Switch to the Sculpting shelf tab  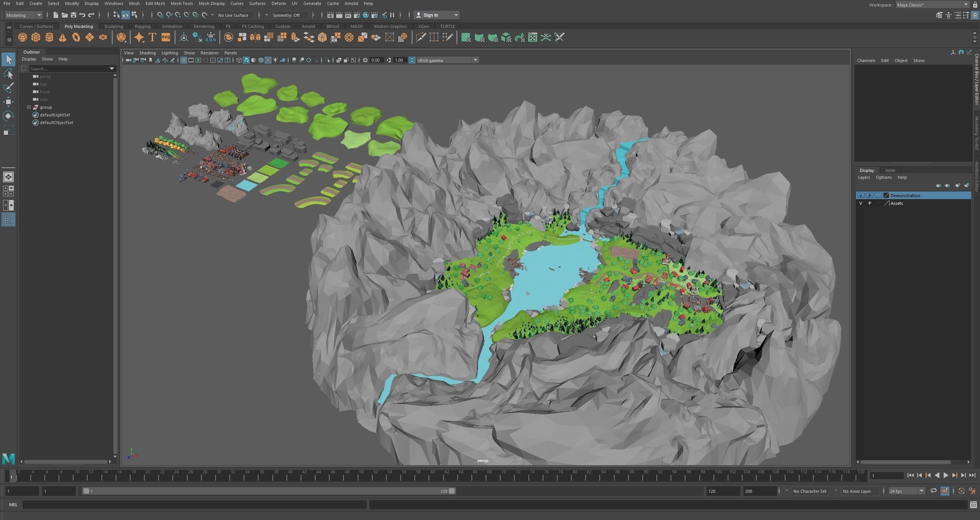114,26
